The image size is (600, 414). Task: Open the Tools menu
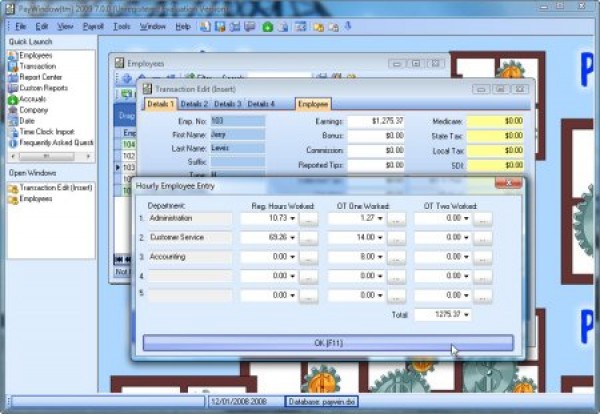tap(122, 26)
